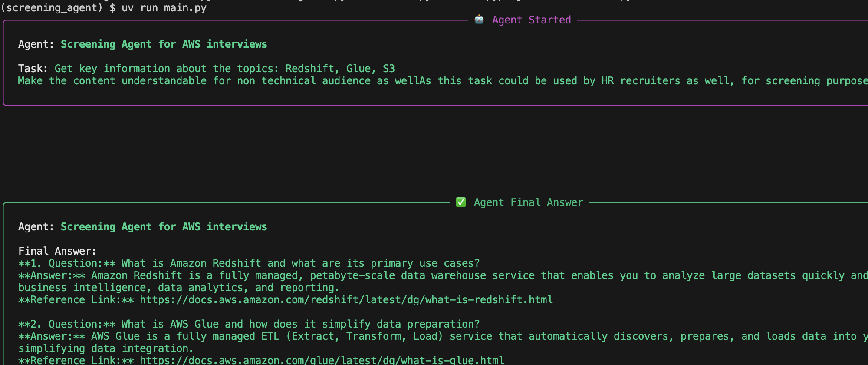Click the 'Agent Final Answer' panel title

[529, 202]
